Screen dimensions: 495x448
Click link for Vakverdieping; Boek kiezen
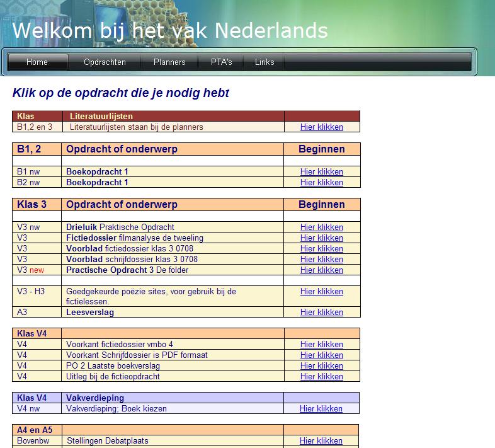coord(321,409)
